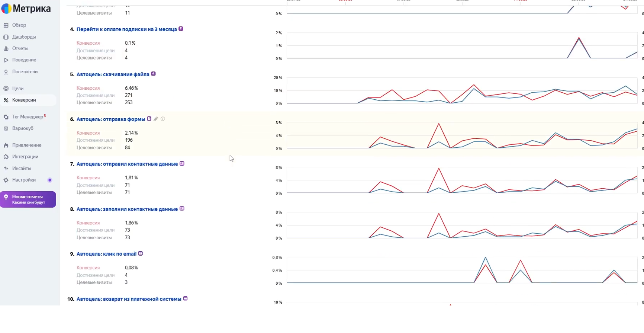
Task: Click info icon next to отправка формы goal
Action: pos(163,119)
